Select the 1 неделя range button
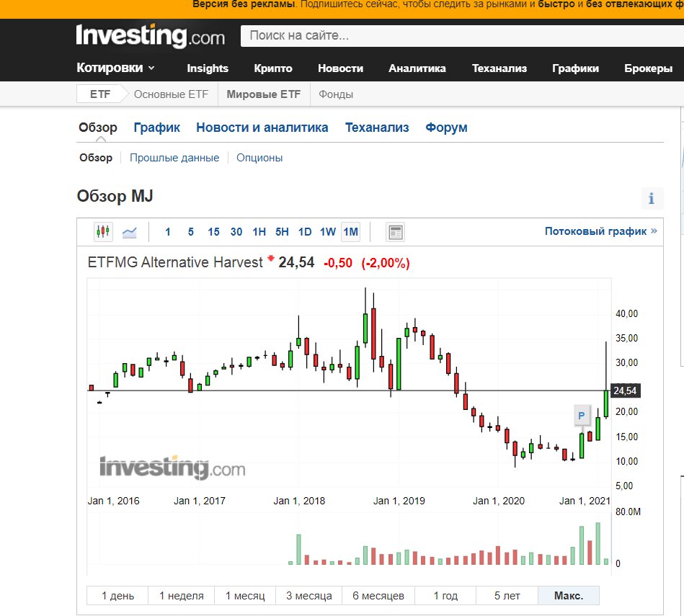684x616 pixels. [x=181, y=596]
